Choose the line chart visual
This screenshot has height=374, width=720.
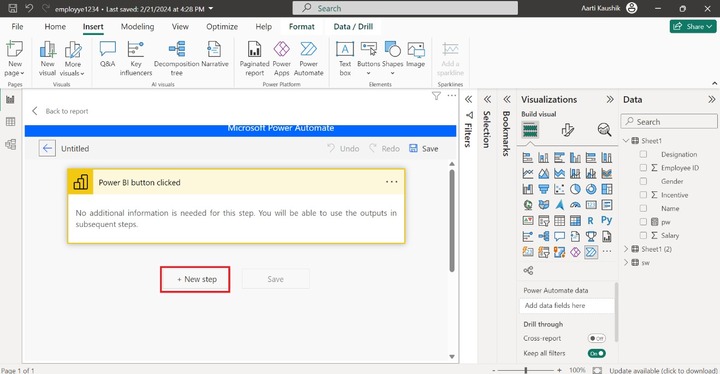[528, 174]
